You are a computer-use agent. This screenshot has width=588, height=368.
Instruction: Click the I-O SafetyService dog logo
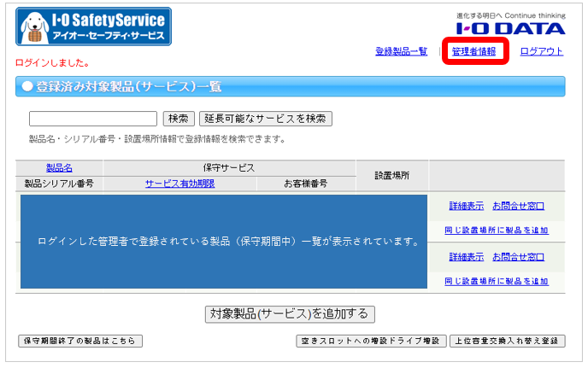pyautogui.click(x=93, y=26)
